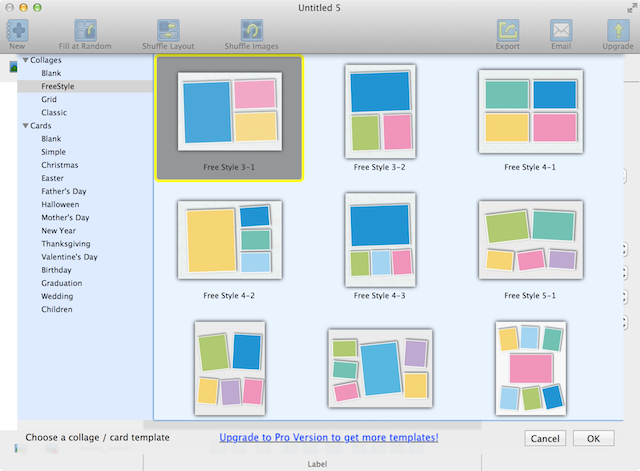Choose the Free Style 4-2 template thumbnail
Screen dimensions: 640x471
[x=230, y=240]
